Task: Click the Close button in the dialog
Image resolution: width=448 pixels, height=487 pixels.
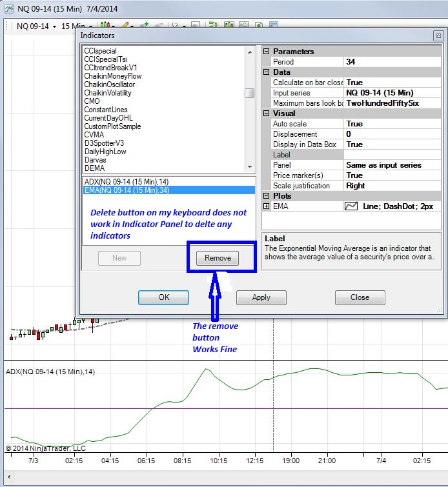Action: [x=360, y=297]
